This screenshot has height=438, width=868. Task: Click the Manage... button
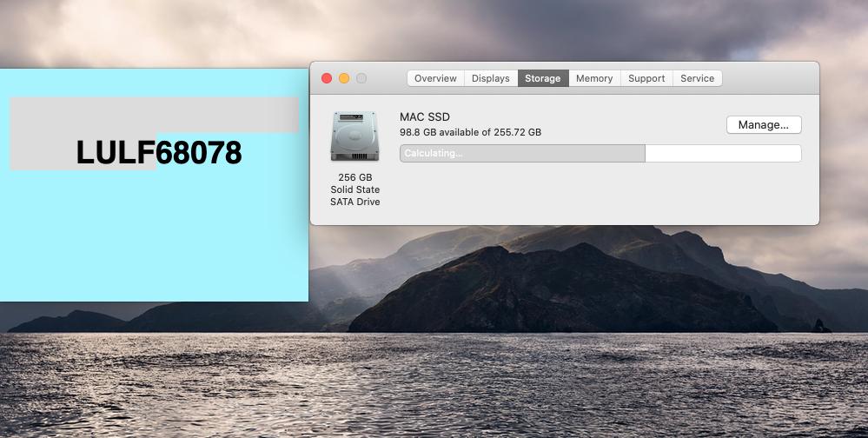click(x=764, y=125)
